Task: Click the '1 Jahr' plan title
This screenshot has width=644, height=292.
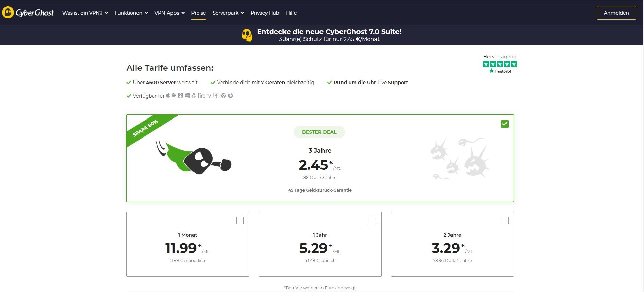Action: (320, 235)
